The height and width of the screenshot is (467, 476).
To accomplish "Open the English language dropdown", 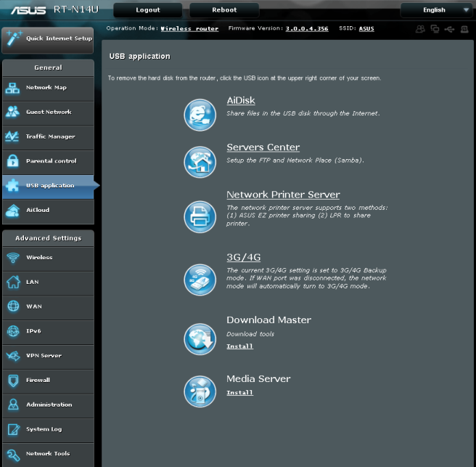I will [437, 10].
